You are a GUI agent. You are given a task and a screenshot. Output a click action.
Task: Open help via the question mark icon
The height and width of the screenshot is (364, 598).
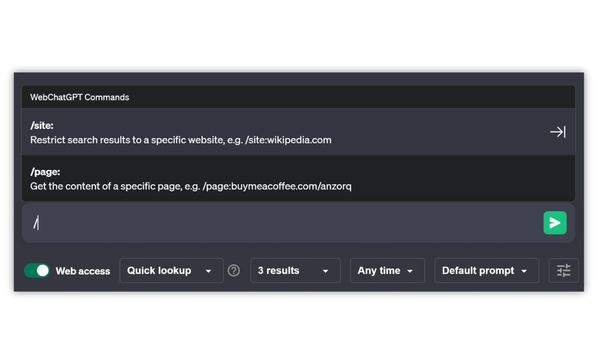234,270
